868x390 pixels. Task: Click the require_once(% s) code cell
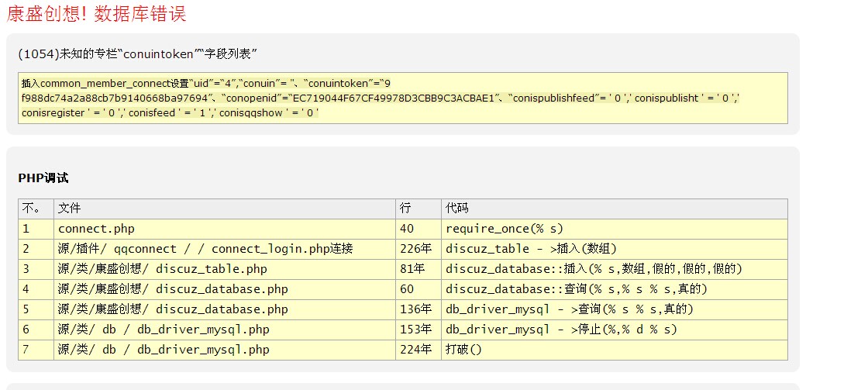pyautogui.click(x=504, y=229)
